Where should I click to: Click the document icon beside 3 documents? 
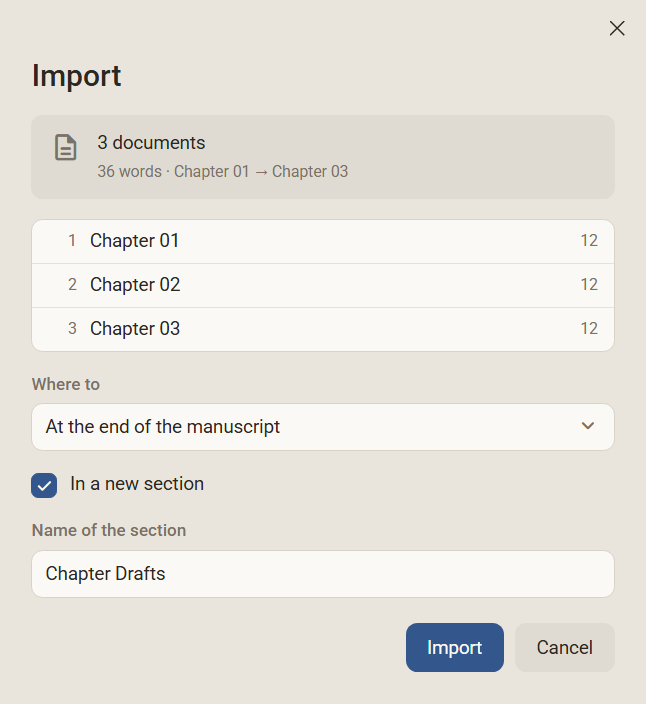pyautogui.click(x=66, y=147)
